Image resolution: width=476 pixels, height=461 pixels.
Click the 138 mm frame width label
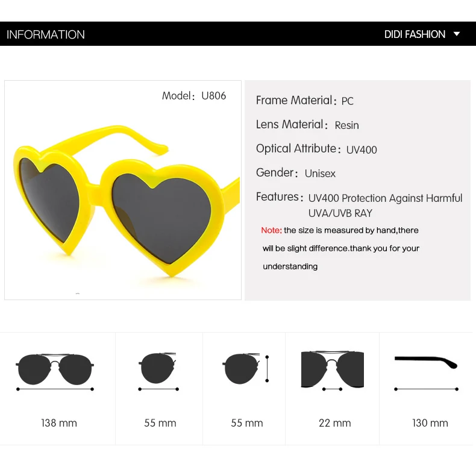(59, 423)
